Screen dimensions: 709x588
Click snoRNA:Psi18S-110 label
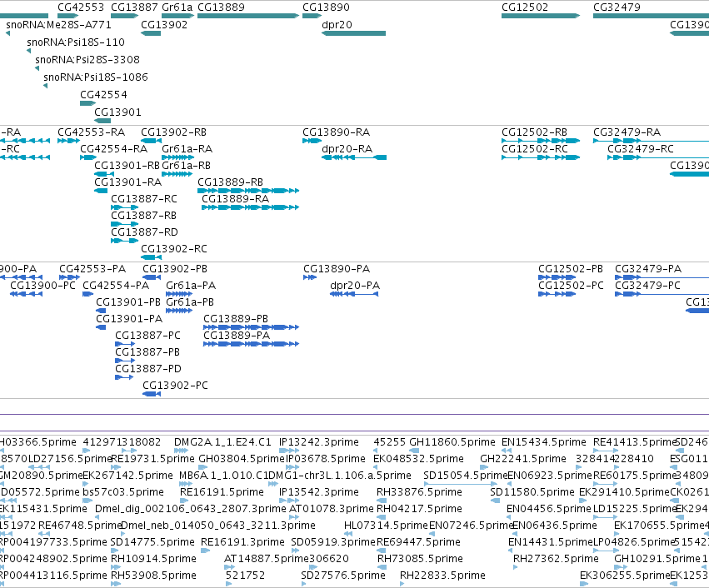pos(76,42)
